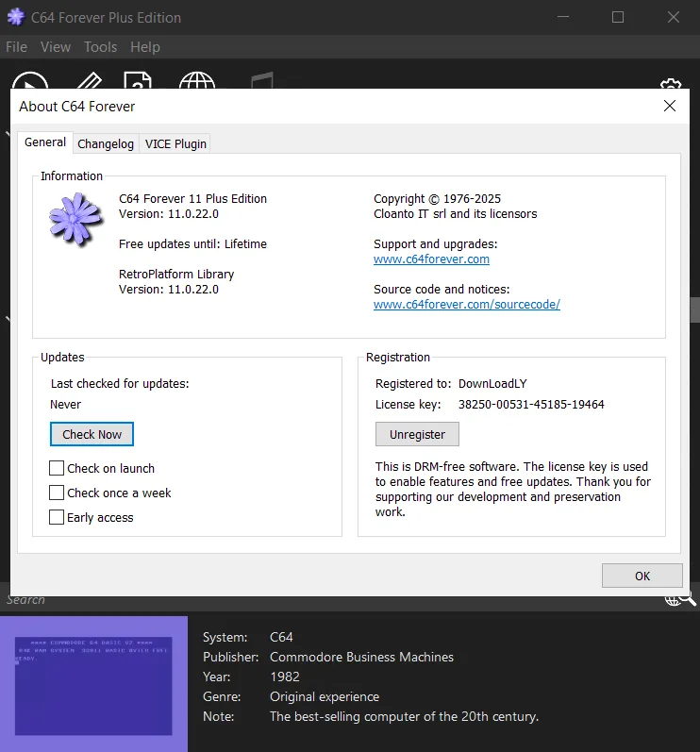This screenshot has width=700, height=752.
Task: Click the music note toolbar icon
Action: (262, 80)
